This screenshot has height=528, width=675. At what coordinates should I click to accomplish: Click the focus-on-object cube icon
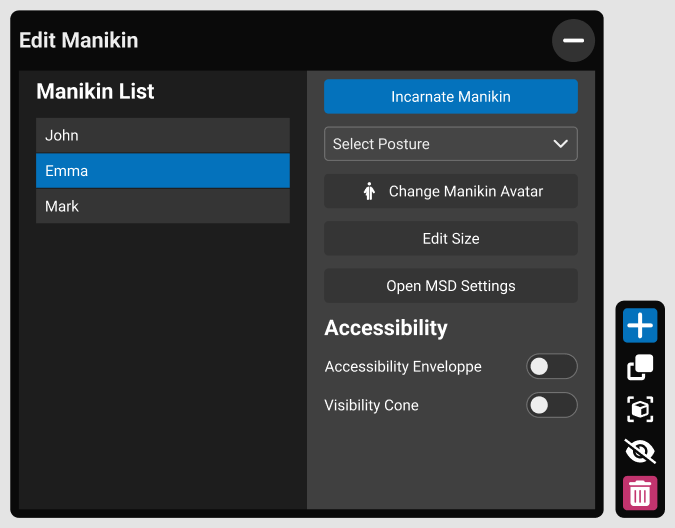point(640,409)
